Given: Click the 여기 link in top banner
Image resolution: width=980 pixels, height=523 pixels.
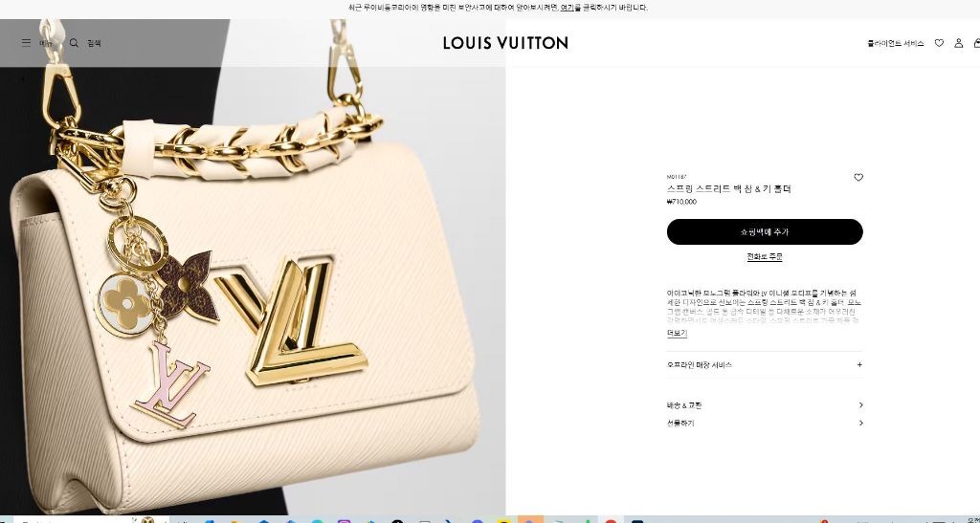Looking at the screenshot, I should 567,8.
